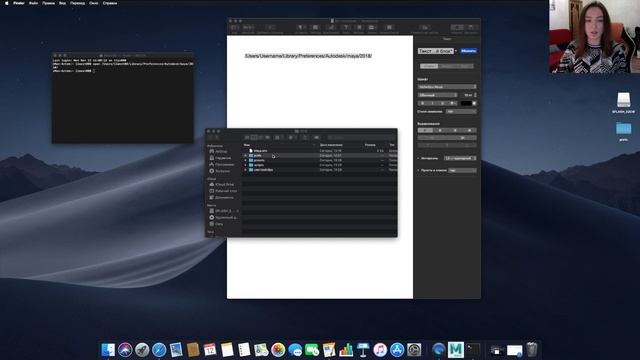Open the line spacing dropdown

pos(460,158)
